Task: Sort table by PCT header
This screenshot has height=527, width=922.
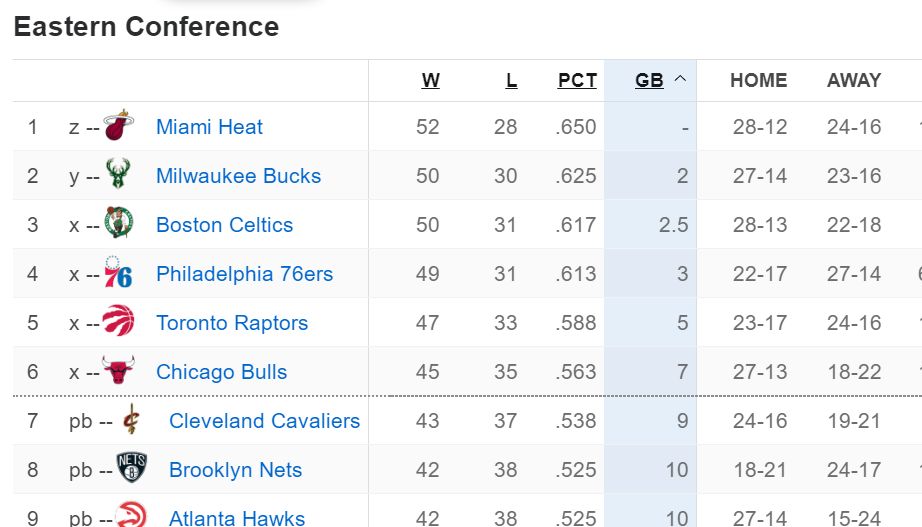Action: pos(577,81)
